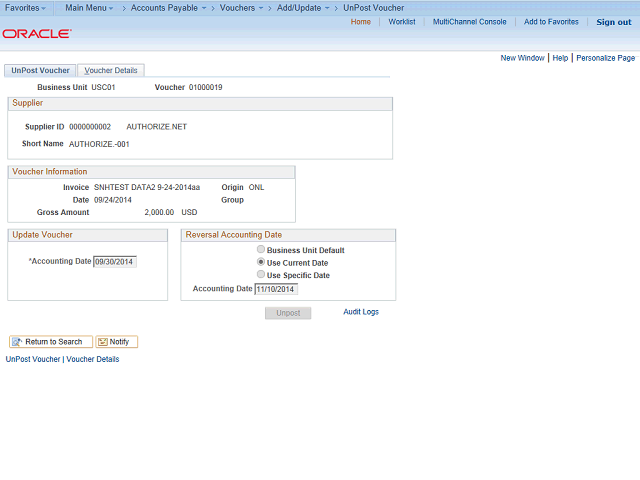Expand the Main Menu dropdown
Image resolution: width=640 pixels, height=480 pixels.
[x=89, y=8]
